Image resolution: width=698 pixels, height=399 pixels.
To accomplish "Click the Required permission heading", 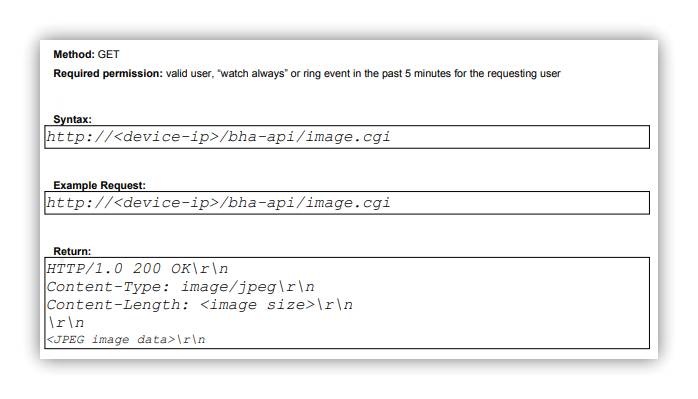I will [108, 73].
